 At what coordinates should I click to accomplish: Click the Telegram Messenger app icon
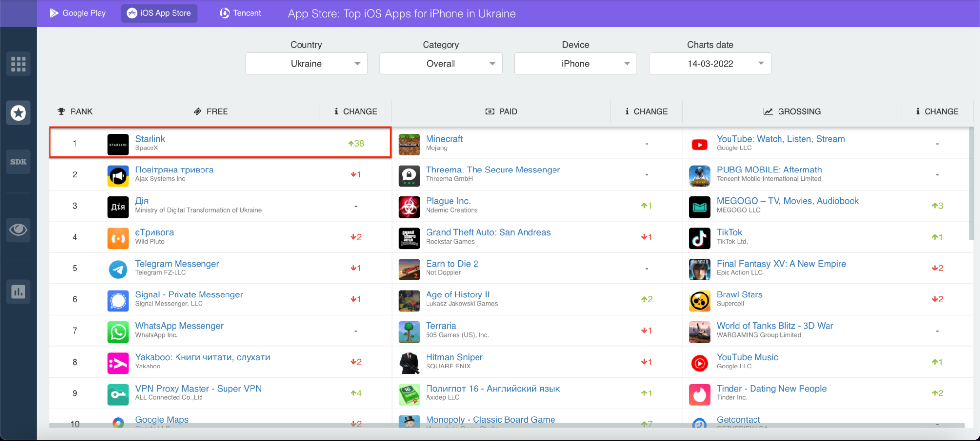(118, 269)
